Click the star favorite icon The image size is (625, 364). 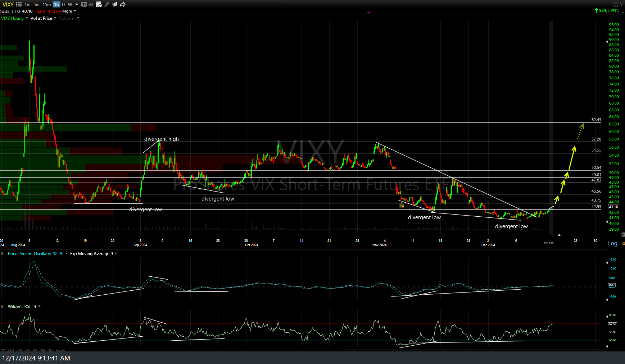tap(616, 4)
